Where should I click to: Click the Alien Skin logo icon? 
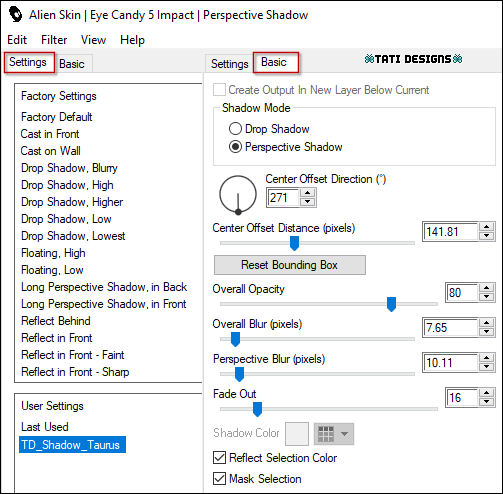tap(15, 15)
